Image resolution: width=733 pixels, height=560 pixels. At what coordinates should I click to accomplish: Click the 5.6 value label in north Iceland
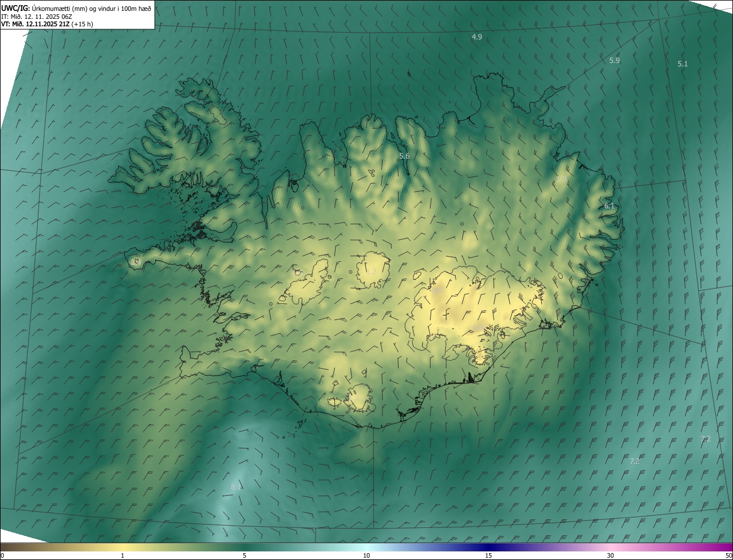[404, 156]
